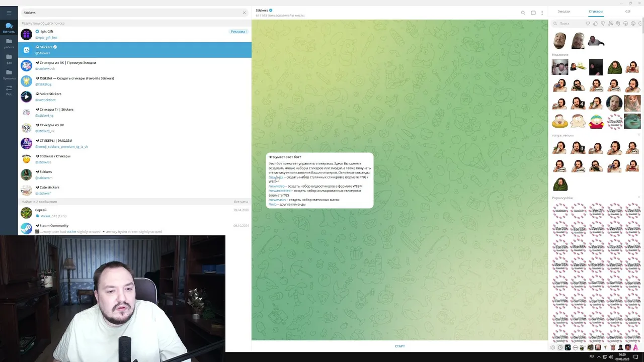Send the green blanket sticker in vanya_venom set
The height and width of the screenshot is (362, 644).
[x=560, y=184]
